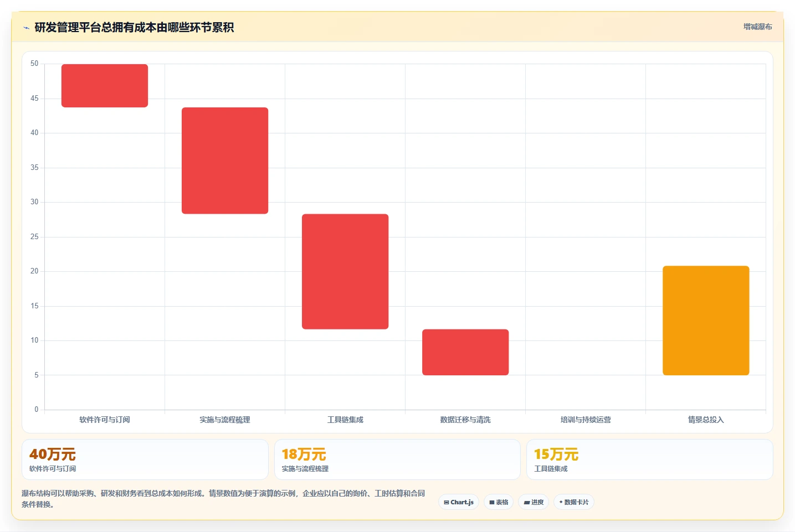
Task: Click the y-axis tick value 25
Action: click(x=34, y=237)
